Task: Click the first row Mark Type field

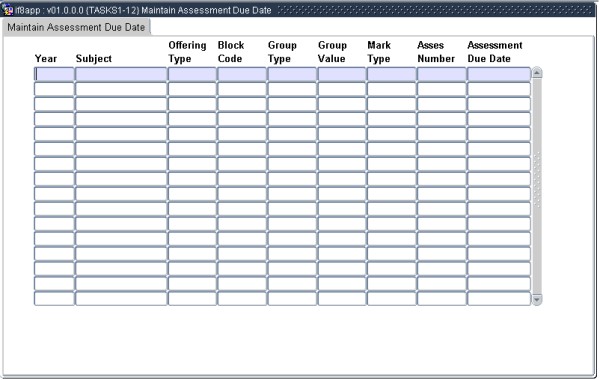Action: (391, 74)
